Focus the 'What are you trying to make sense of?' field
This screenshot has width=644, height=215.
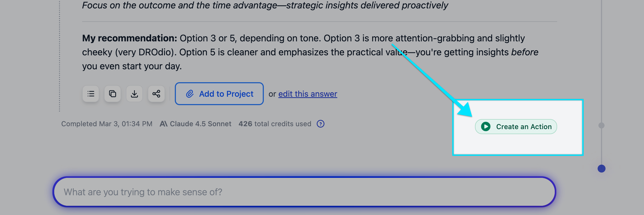coord(304,192)
